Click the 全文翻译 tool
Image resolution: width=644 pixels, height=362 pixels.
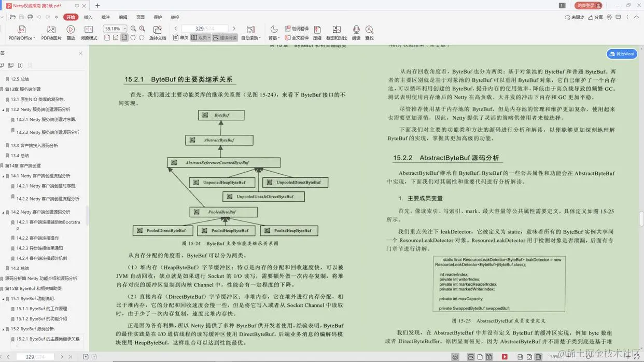[297, 38]
